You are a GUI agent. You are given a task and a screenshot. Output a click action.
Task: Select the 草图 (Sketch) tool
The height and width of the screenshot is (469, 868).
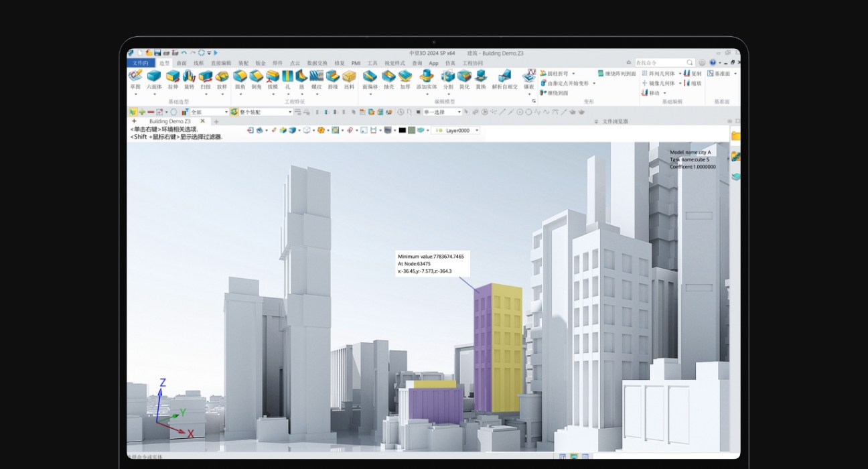click(135, 76)
